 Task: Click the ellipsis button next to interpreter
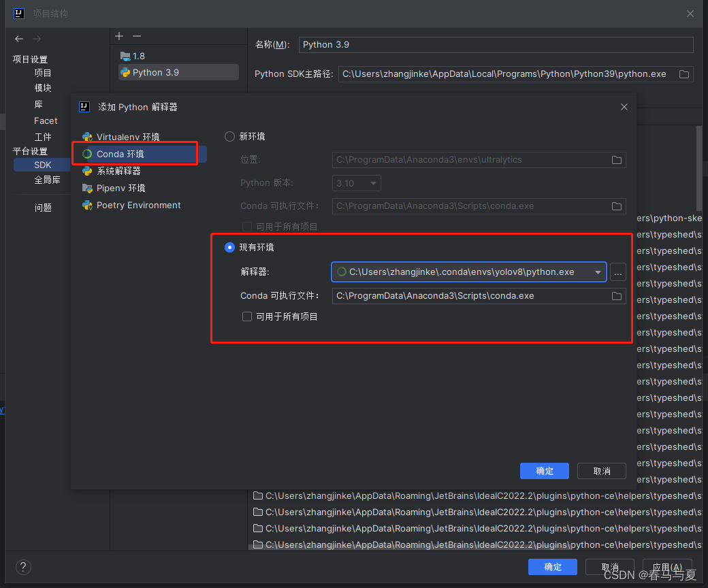click(x=617, y=272)
